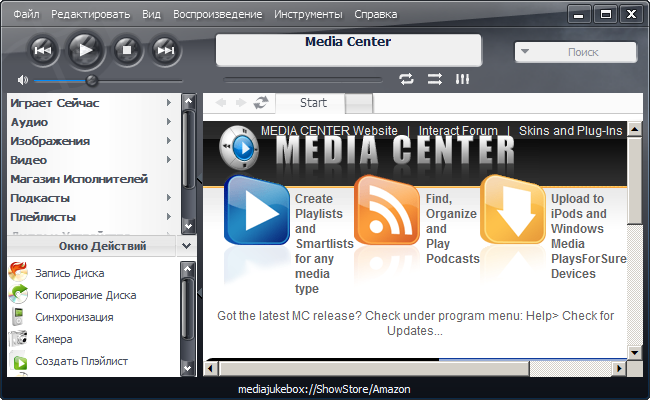Click the Запись Диска text label
Image resolution: width=650 pixels, height=400 pixels.
(x=70, y=273)
